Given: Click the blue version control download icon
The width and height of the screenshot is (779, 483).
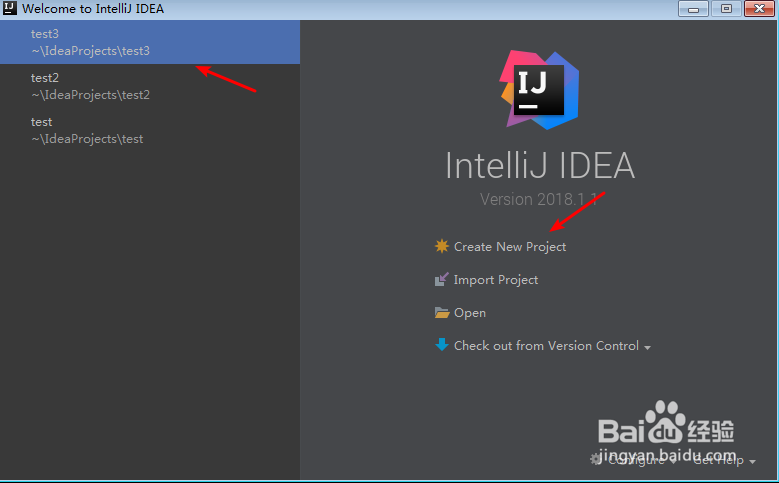Looking at the screenshot, I should pyautogui.click(x=441, y=344).
